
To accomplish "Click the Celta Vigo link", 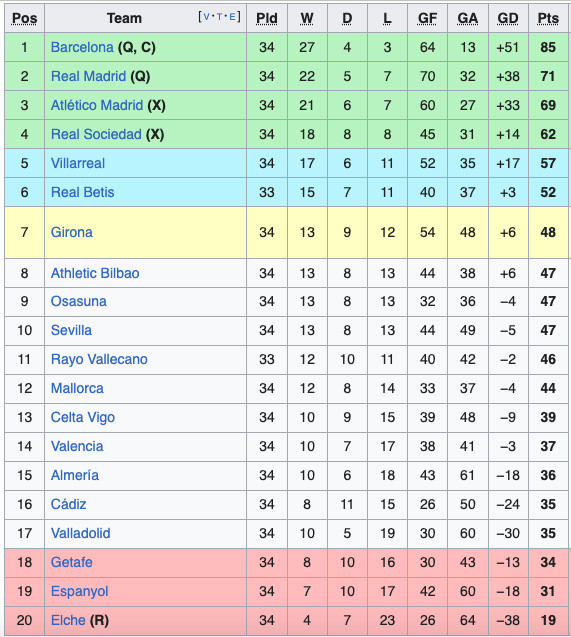I will [x=83, y=417].
